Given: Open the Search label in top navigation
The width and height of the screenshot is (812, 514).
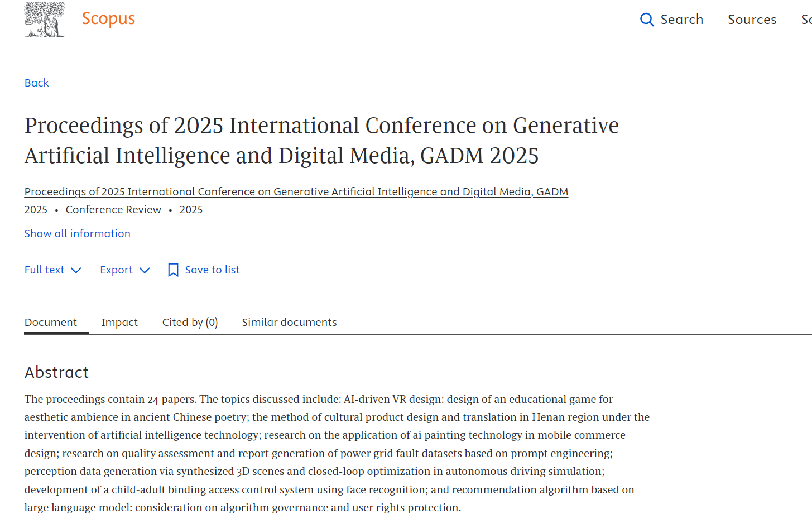Looking at the screenshot, I should (x=681, y=20).
